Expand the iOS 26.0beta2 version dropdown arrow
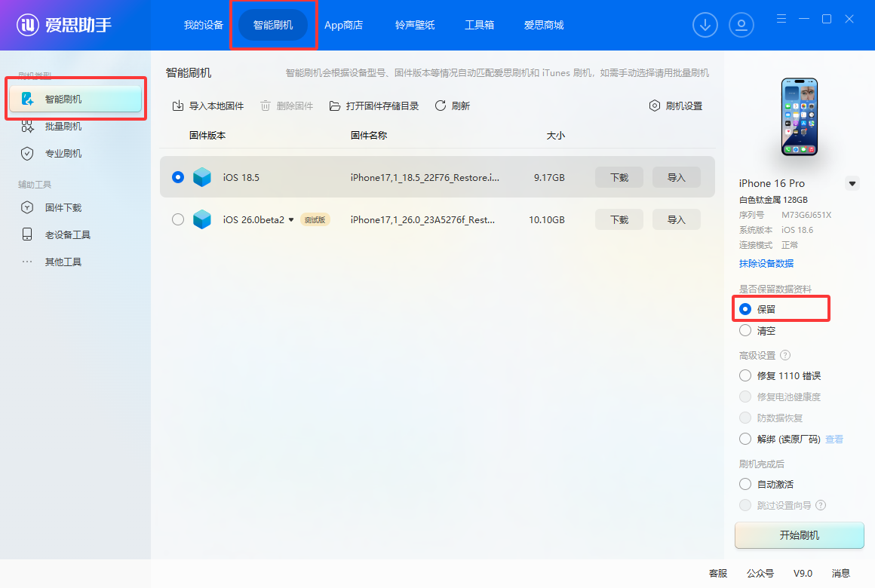The height and width of the screenshot is (588, 875). coord(291,220)
